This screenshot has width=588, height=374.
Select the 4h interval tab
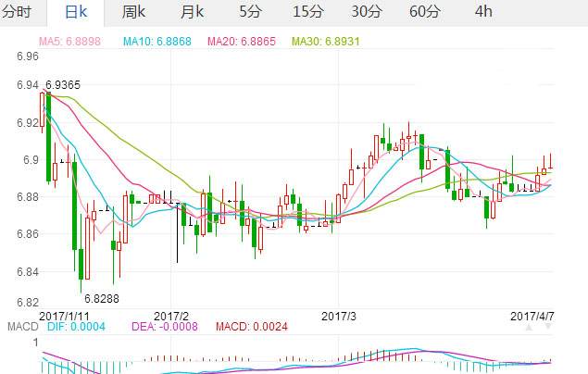tap(483, 12)
